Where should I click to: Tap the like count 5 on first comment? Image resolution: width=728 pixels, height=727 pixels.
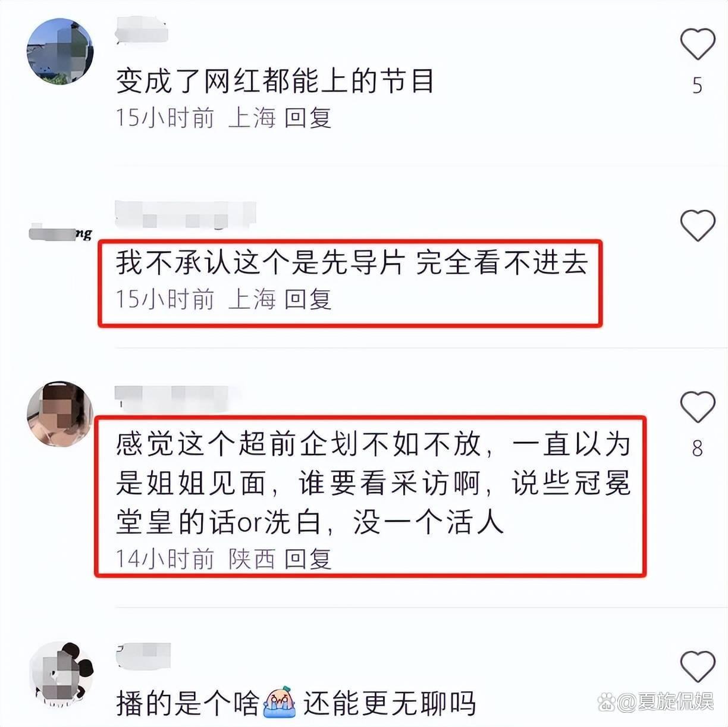698,86
